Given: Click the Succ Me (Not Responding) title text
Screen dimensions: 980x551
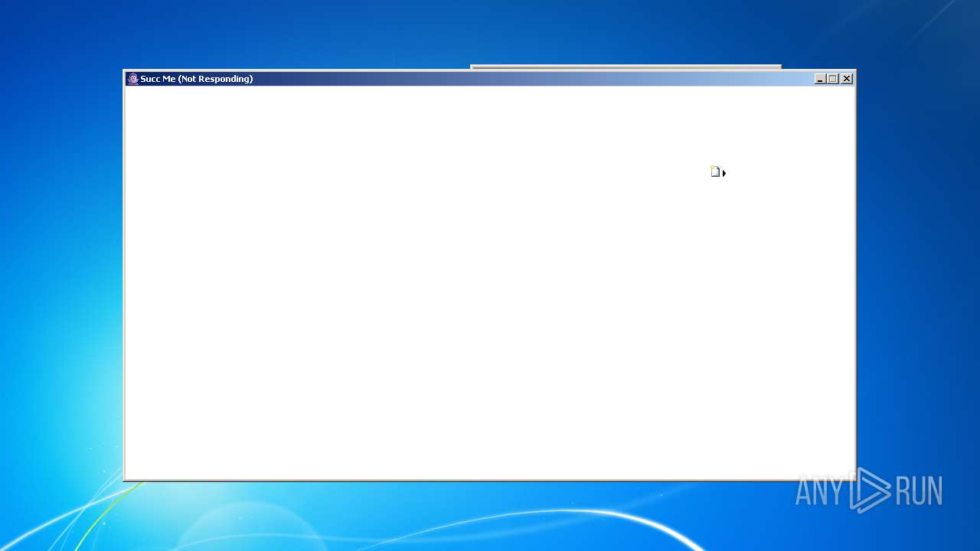Looking at the screenshot, I should pos(197,79).
